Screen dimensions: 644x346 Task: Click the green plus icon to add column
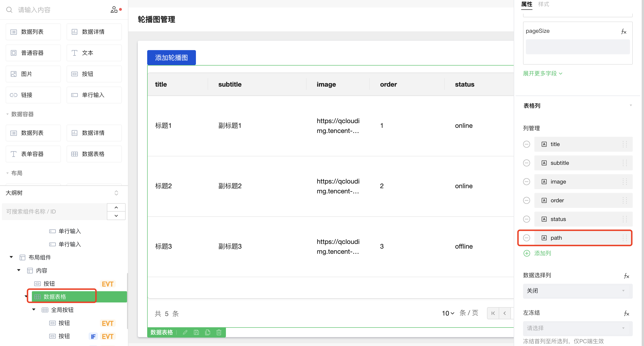coord(527,253)
